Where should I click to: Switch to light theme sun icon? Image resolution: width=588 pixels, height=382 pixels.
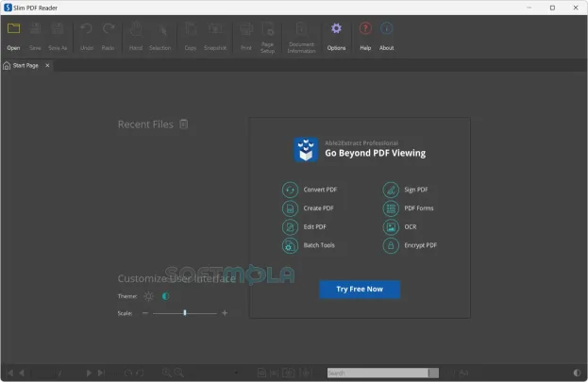pyautogui.click(x=148, y=296)
